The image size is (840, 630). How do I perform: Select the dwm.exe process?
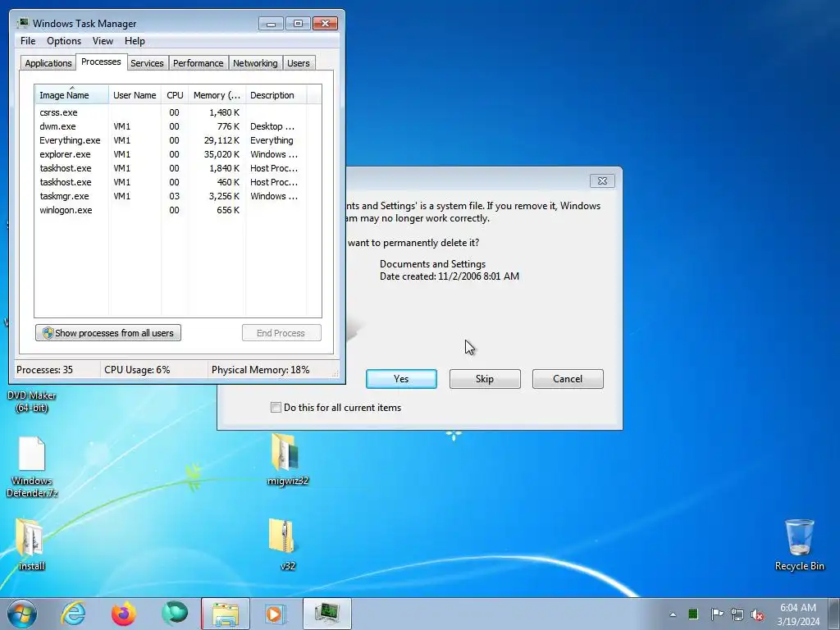(x=171, y=126)
